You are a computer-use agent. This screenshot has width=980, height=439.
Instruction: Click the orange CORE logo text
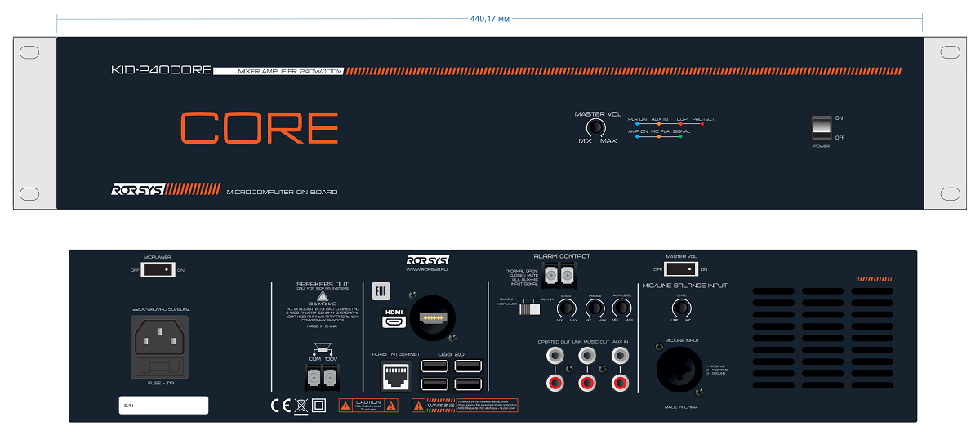tap(259, 128)
